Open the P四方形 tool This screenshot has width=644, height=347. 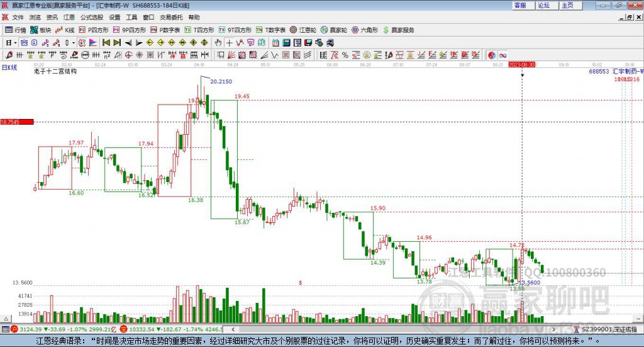pos(94,30)
